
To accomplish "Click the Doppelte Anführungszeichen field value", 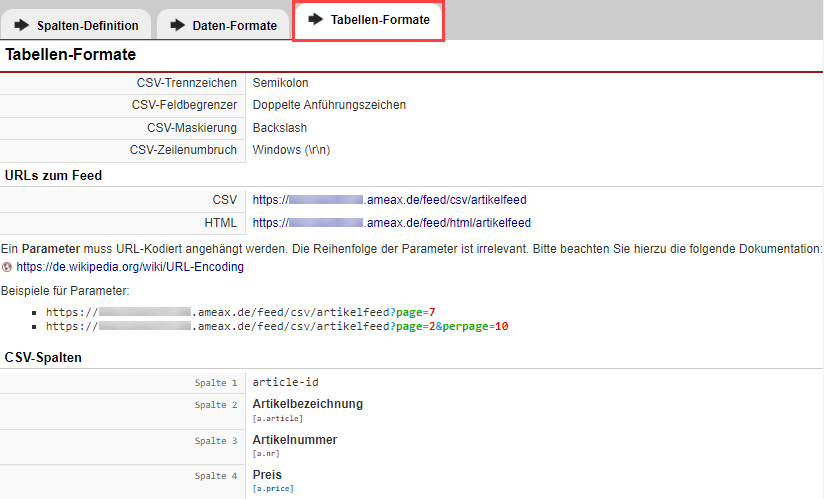I will pyautogui.click(x=329, y=105).
